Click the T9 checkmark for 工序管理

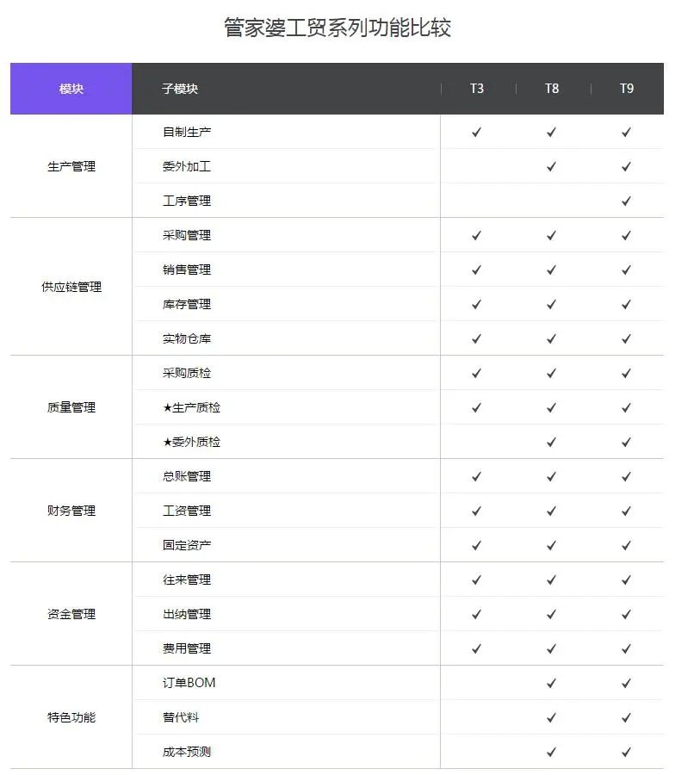pos(626,201)
